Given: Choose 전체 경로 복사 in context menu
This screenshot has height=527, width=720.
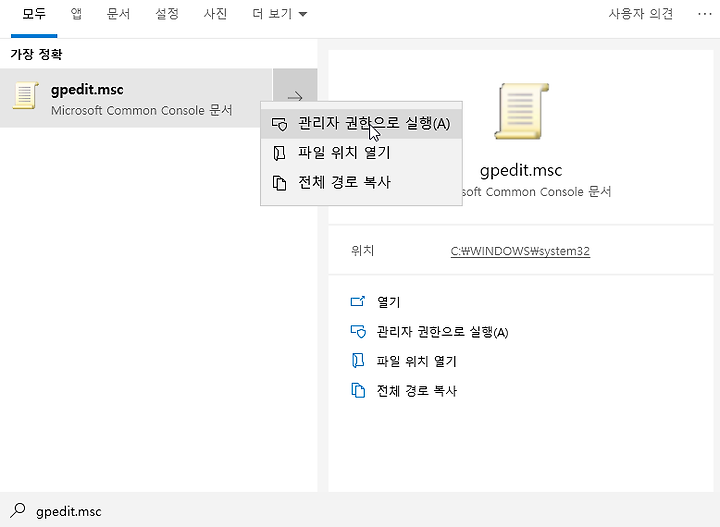Looking at the screenshot, I should 361,182.
